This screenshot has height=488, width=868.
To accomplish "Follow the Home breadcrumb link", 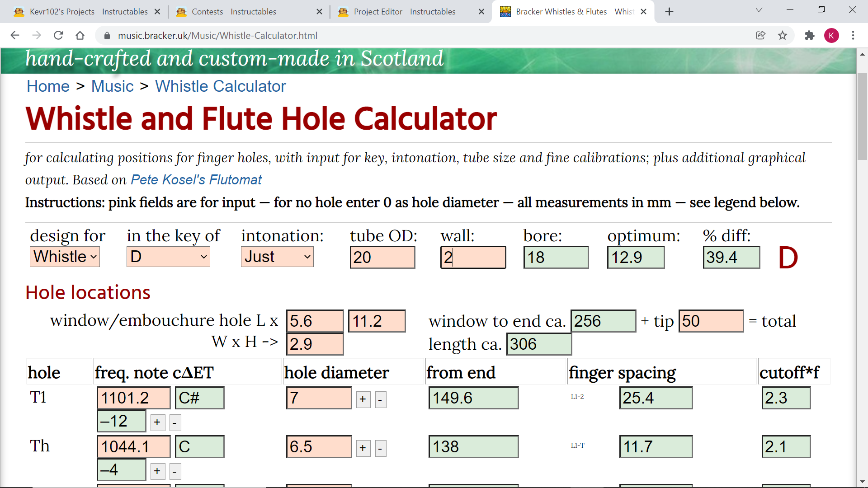I will coord(48,86).
